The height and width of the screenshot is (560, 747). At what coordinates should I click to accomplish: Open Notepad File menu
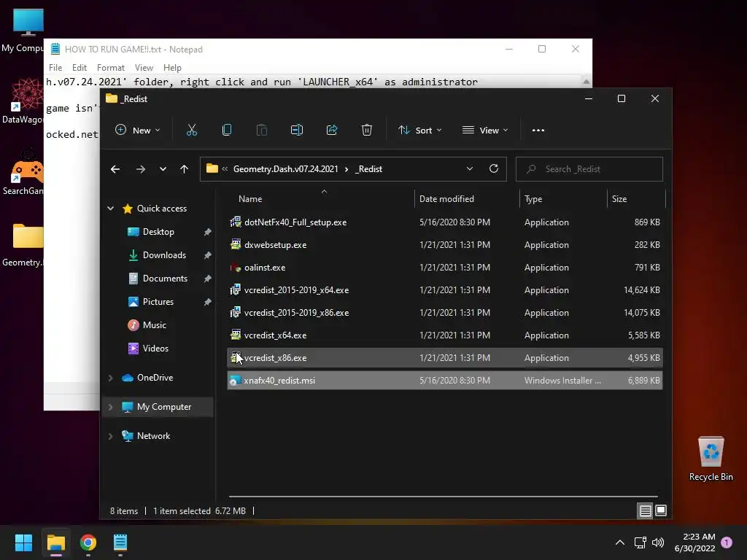pyautogui.click(x=55, y=68)
